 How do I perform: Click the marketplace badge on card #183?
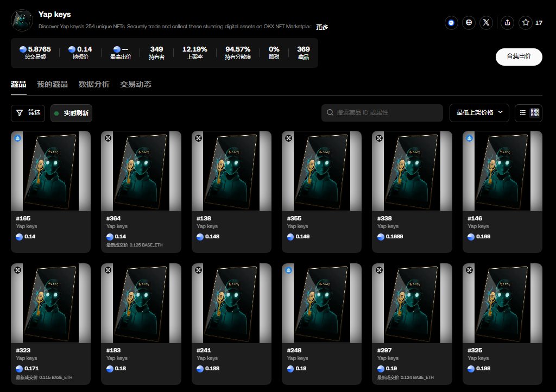click(x=108, y=270)
